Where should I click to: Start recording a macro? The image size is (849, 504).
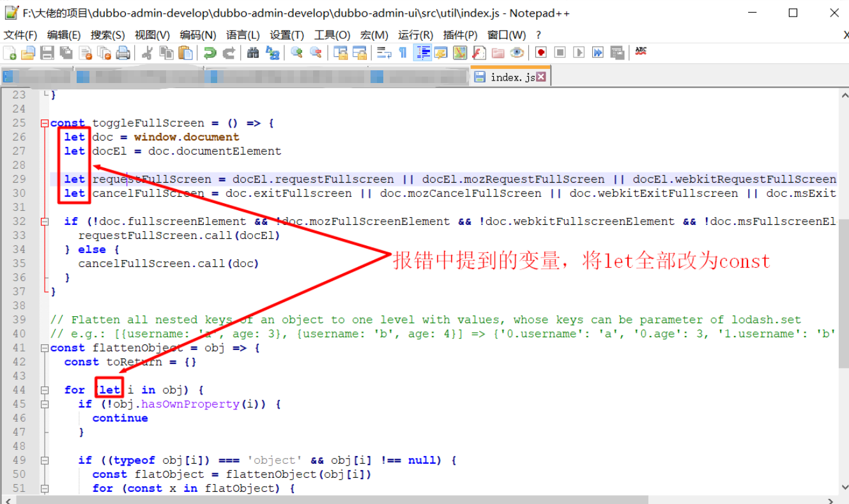click(x=541, y=52)
